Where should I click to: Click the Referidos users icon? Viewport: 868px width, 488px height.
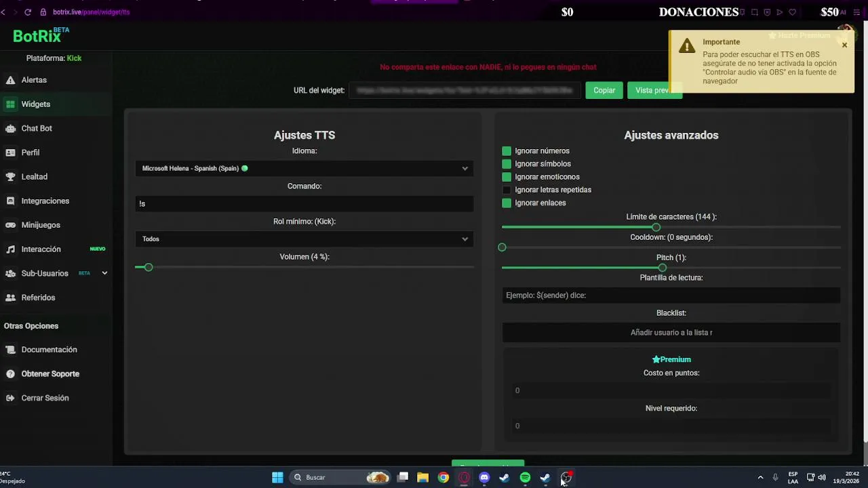pyautogui.click(x=10, y=298)
